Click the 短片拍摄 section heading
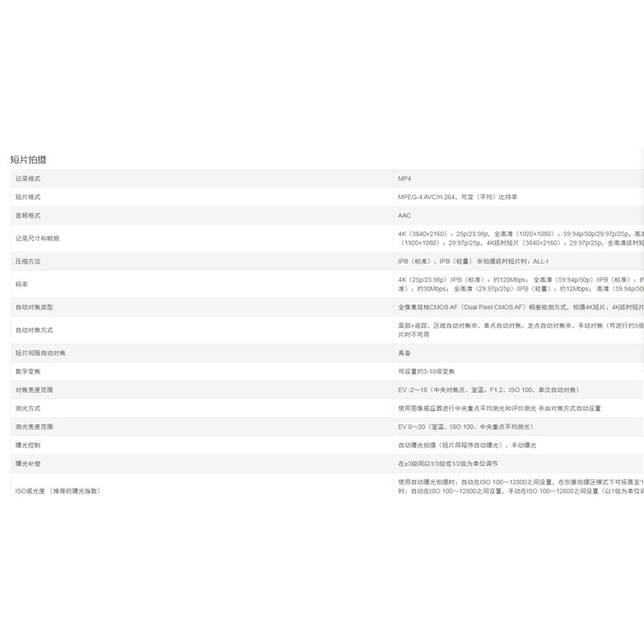Screen dimensions: 644x644 (x=28, y=159)
